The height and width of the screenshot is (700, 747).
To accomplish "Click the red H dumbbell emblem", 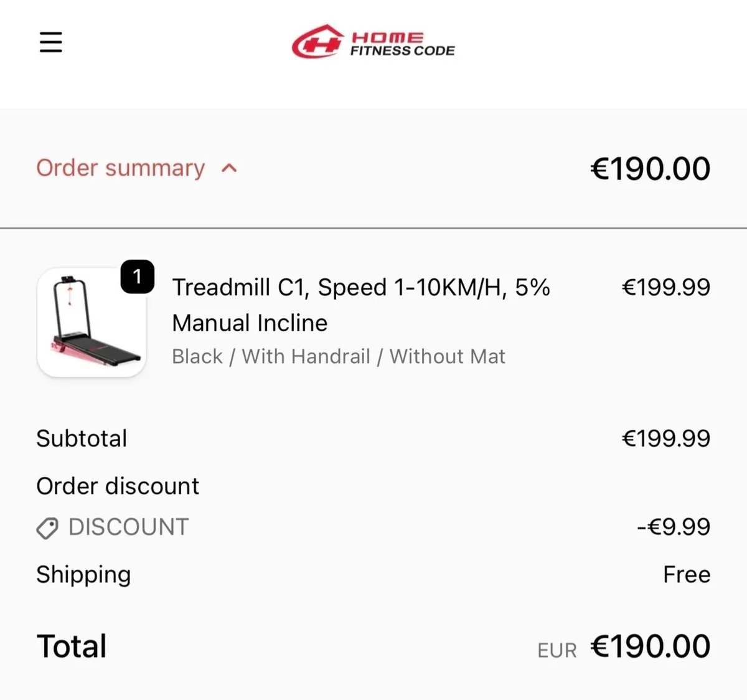I will click(317, 42).
